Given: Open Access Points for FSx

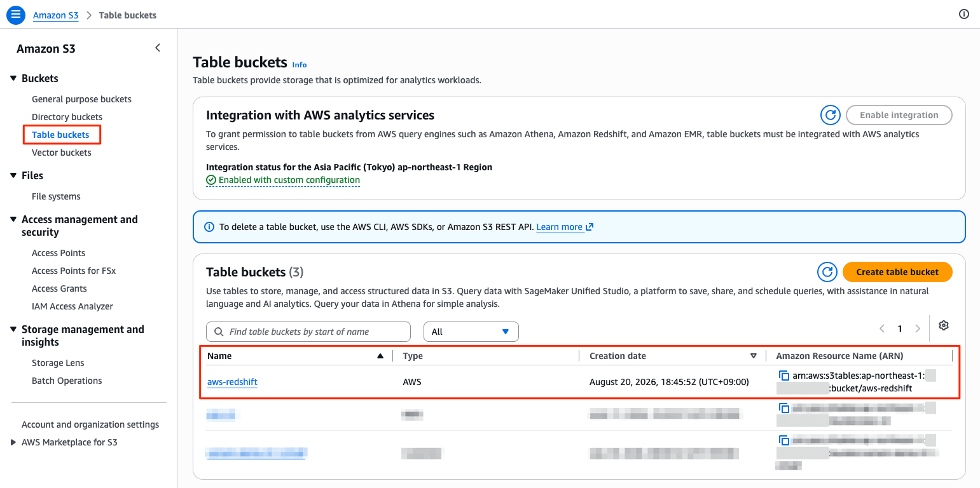Looking at the screenshot, I should click(x=74, y=271).
